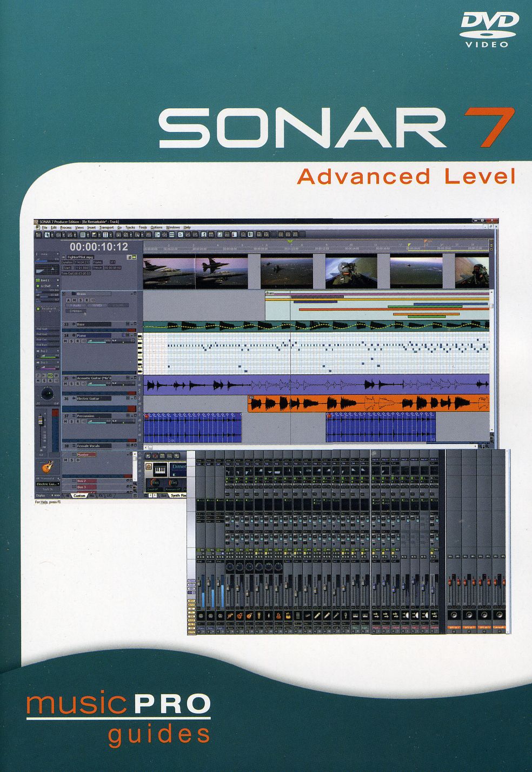
Task: Open the Transport menu
Action: pyautogui.click(x=106, y=227)
